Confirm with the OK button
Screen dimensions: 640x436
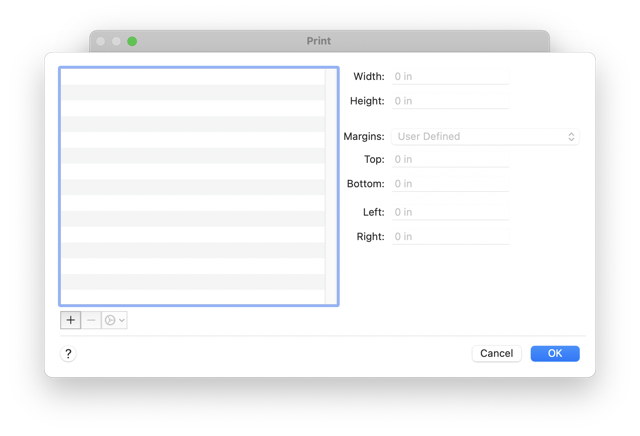click(555, 353)
